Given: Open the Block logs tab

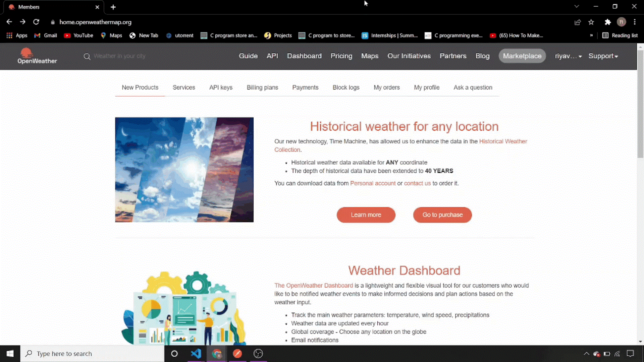Looking at the screenshot, I should pyautogui.click(x=346, y=87).
